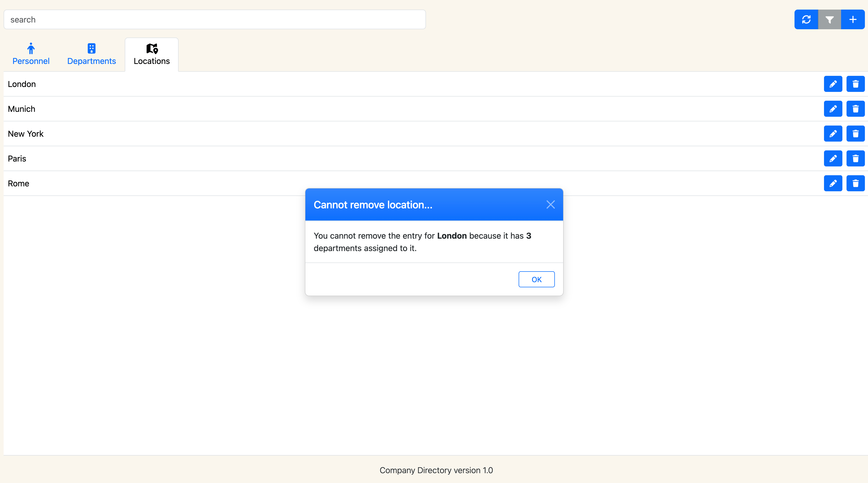Click trash icon for Rome row
Screen dimensions: 868x483
click(x=855, y=183)
